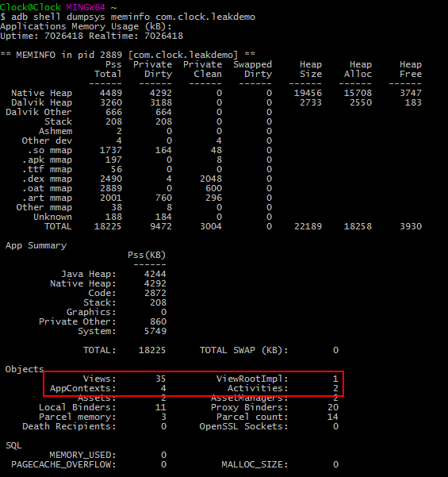Click System value 5749

click(155, 331)
